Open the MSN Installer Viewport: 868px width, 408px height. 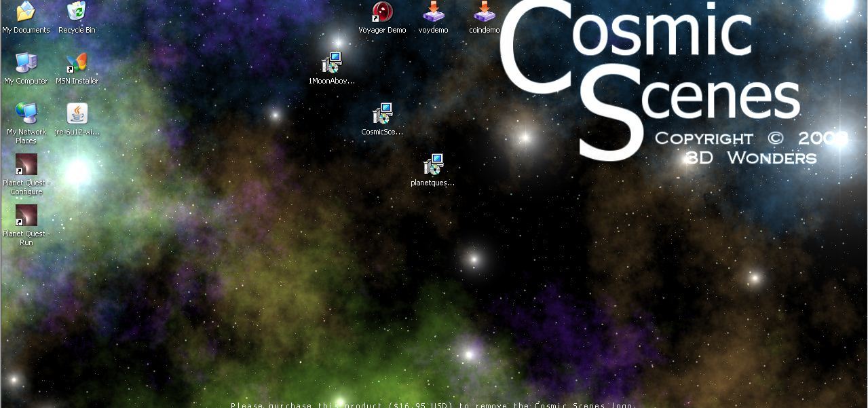pyautogui.click(x=76, y=63)
